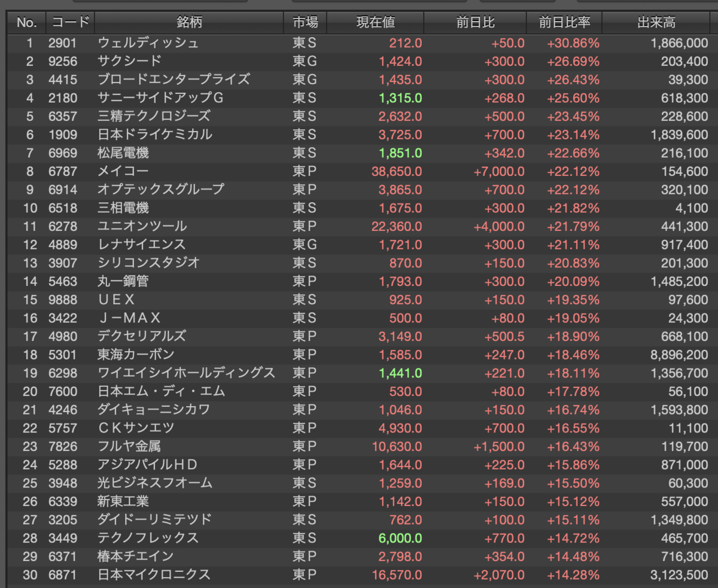
Task: Click the シリコンスタジオ stock name
Action: (148, 263)
